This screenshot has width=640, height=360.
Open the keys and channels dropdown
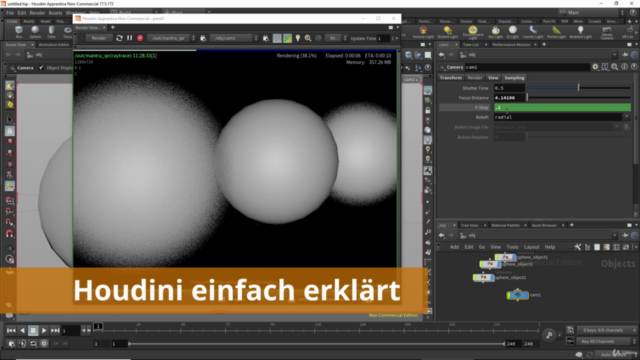[607, 330]
